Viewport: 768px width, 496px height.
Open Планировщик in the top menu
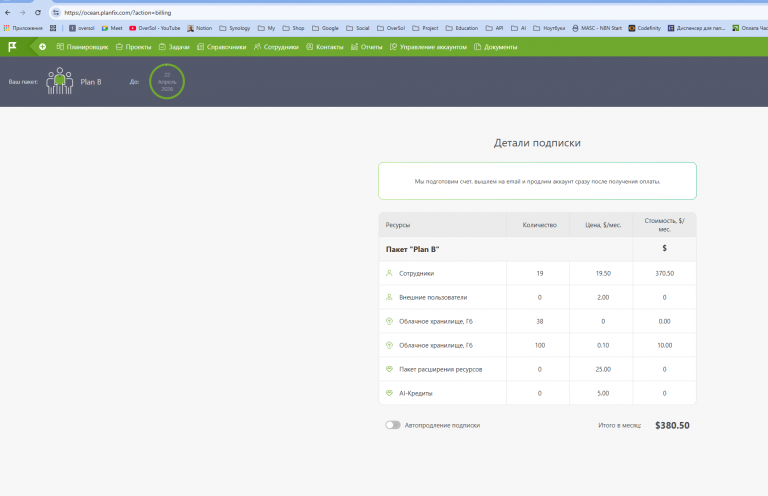(82, 47)
